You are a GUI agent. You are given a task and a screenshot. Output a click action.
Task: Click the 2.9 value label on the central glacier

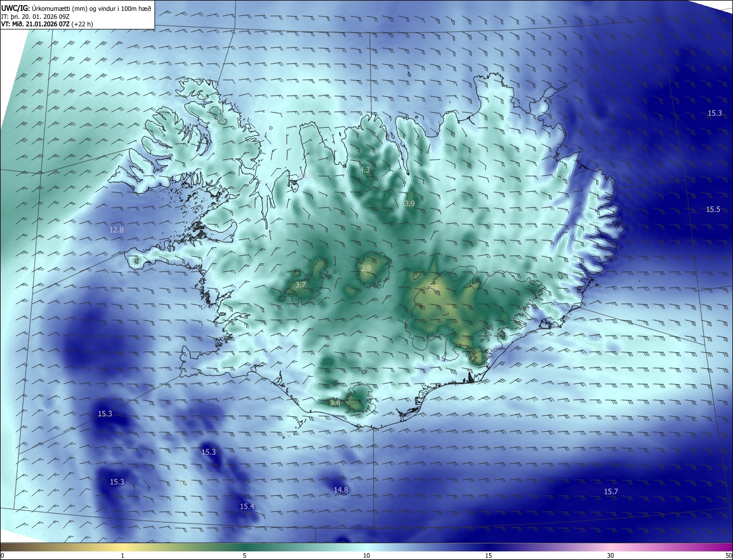pyautogui.click(x=366, y=269)
